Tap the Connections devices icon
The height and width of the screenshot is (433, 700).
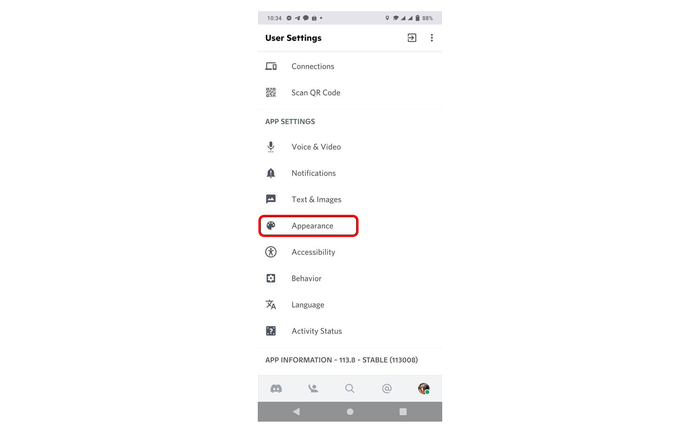pyautogui.click(x=271, y=66)
